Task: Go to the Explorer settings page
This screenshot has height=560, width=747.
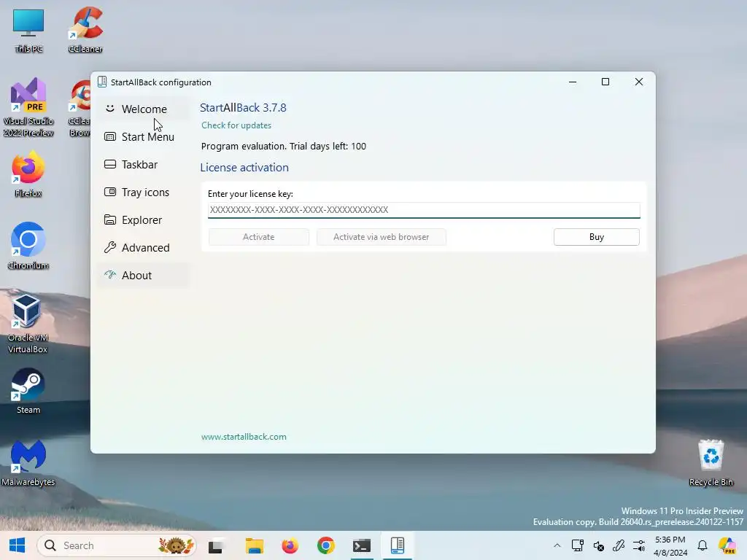Action: (144, 219)
